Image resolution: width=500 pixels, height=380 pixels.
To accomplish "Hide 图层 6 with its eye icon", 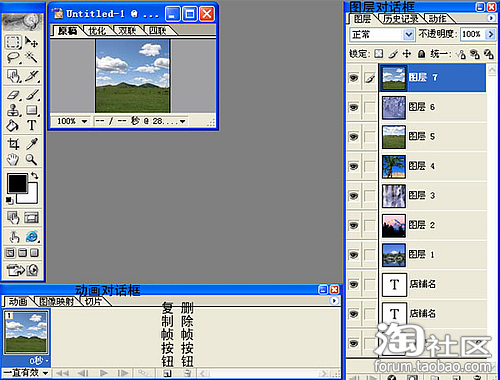I will 354,107.
